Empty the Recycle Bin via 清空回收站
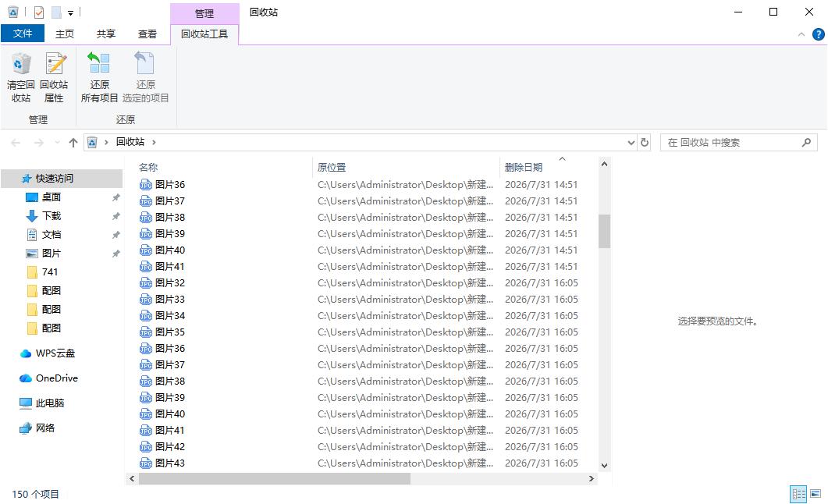The height and width of the screenshot is (504, 828). 21,78
